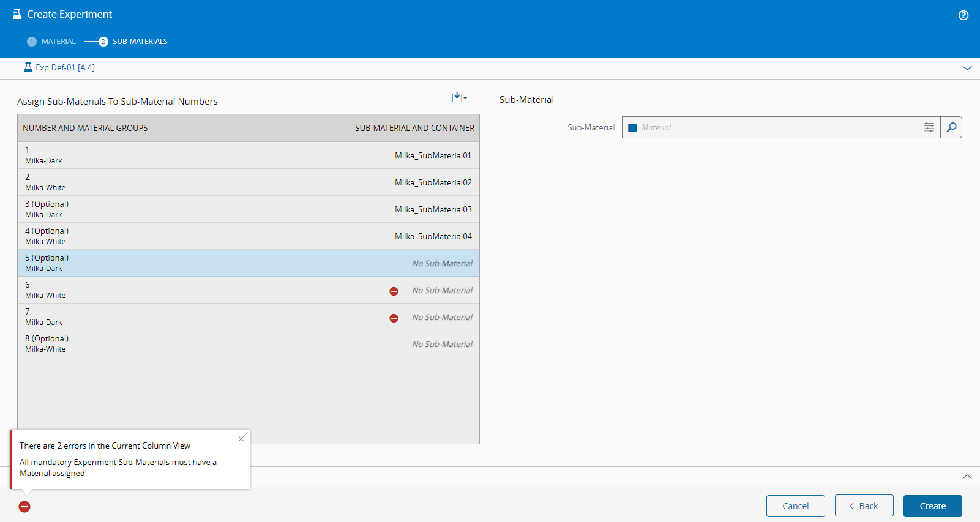This screenshot has height=522, width=980.
Task: Open the import download dropdown above table
Action: click(458, 98)
